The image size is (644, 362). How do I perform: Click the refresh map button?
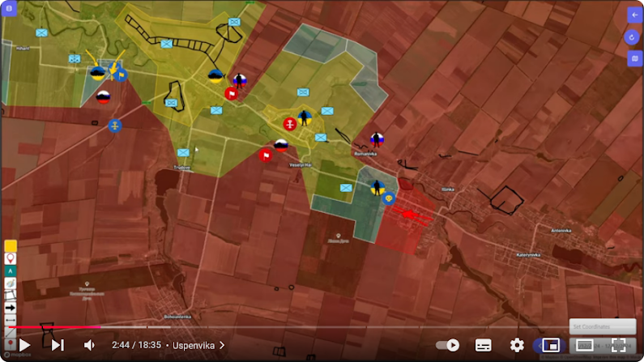tap(632, 37)
